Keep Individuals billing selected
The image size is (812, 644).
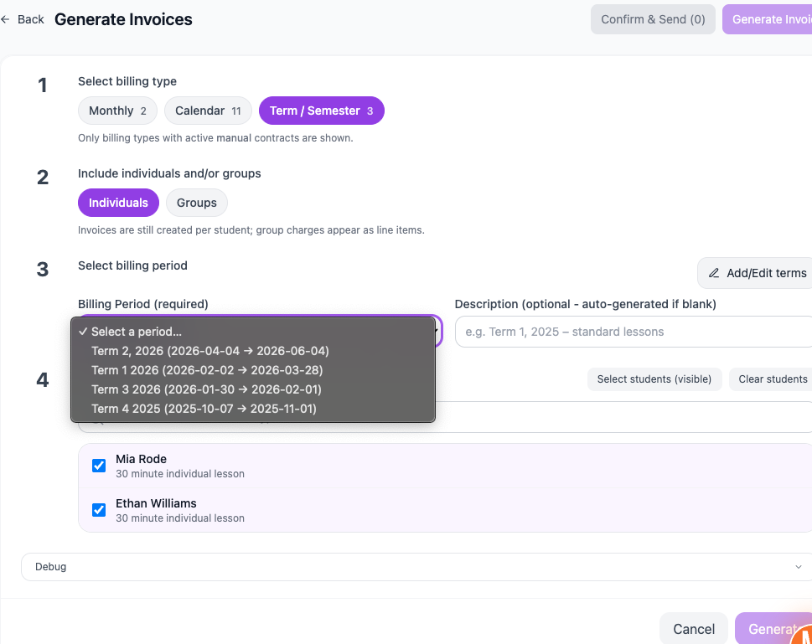pyautogui.click(x=118, y=202)
